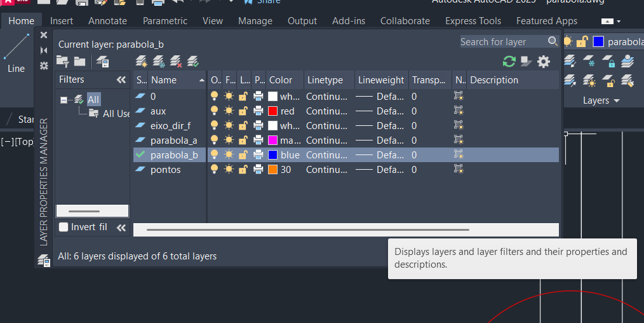The height and width of the screenshot is (323, 644).
Task: Freeze the pontos layer sun icon
Action: tap(229, 170)
